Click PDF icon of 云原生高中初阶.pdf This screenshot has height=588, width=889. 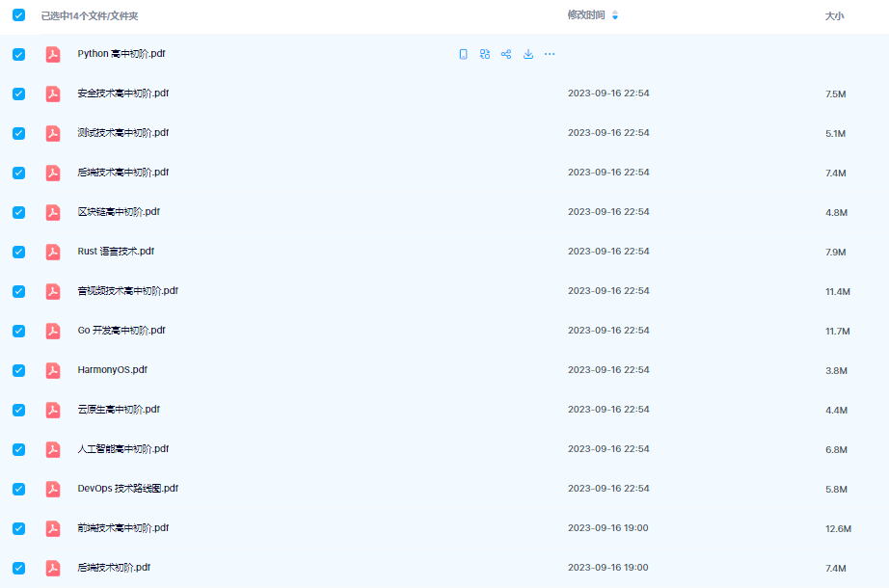tap(53, 410)
